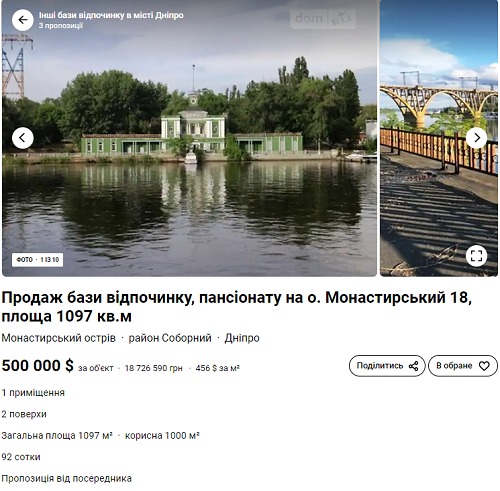
Task: Open fullscreen photo view icon
Action: tap(476, 256)
